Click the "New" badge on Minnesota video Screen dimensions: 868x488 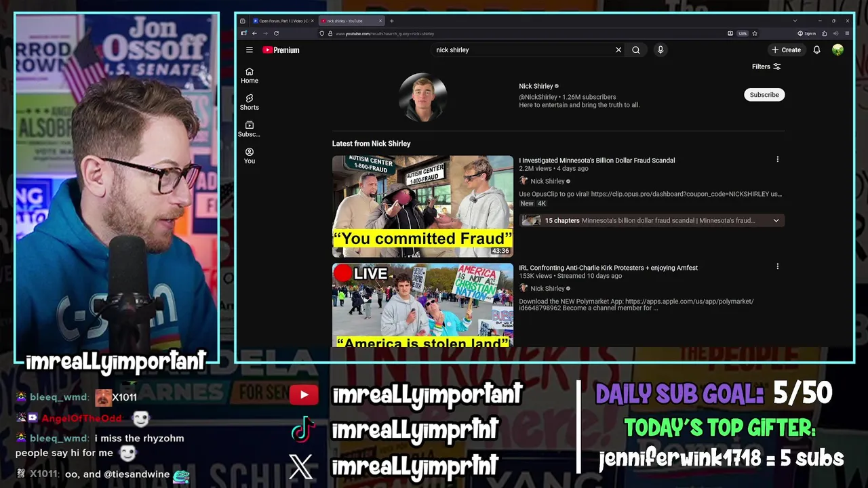click(527, 203)
